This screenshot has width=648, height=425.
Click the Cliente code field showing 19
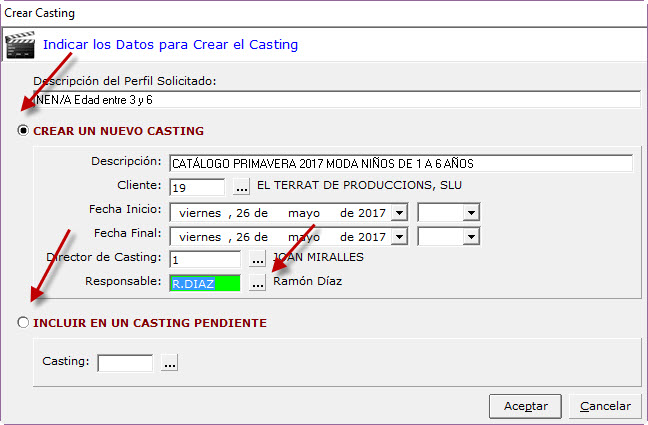pyautogui.click(x=197, y=187)
